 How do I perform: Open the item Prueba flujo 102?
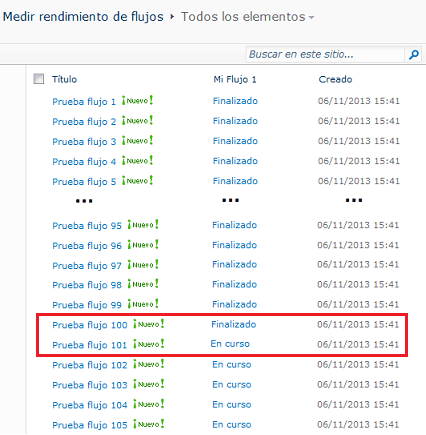(x=90, y=365)
